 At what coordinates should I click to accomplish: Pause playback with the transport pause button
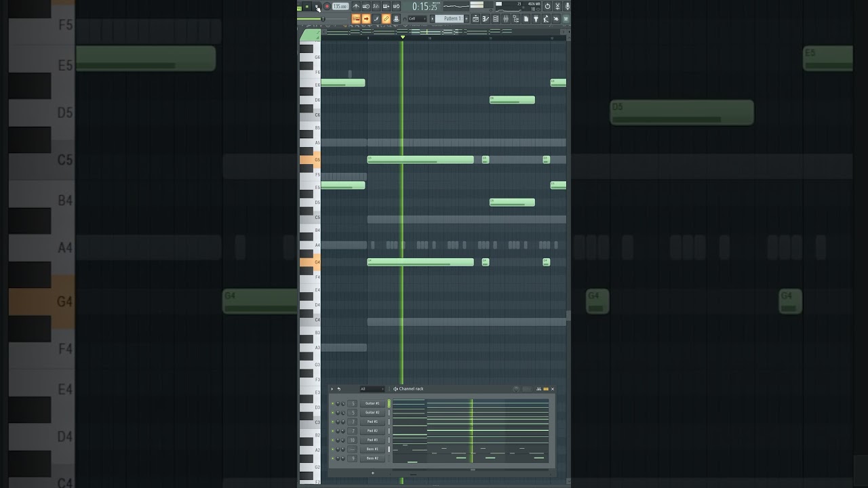307,6
